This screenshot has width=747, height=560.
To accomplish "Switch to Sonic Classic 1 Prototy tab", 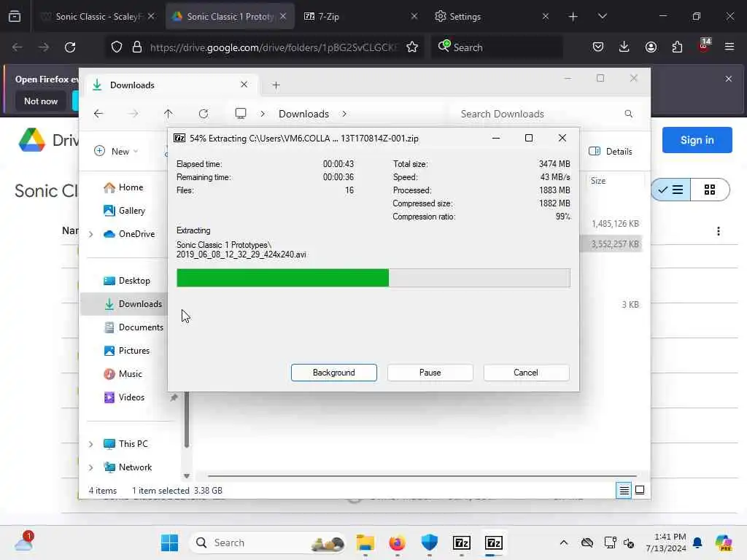I will pos(230,16).
